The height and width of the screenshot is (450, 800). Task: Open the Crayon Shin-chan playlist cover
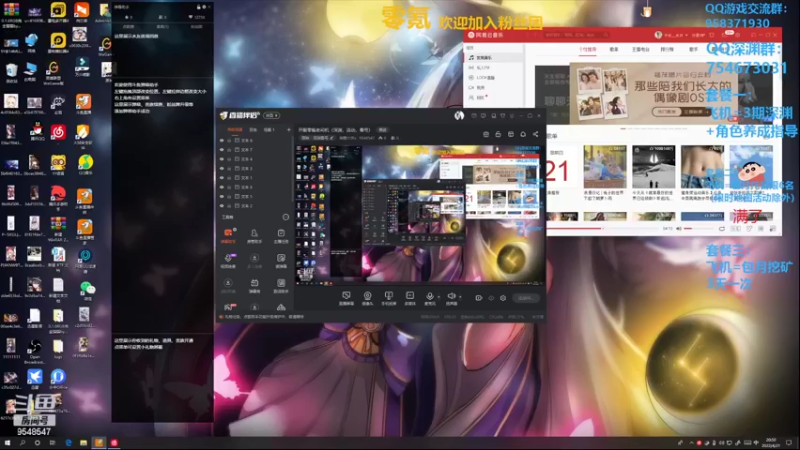(x=751, y=166)
